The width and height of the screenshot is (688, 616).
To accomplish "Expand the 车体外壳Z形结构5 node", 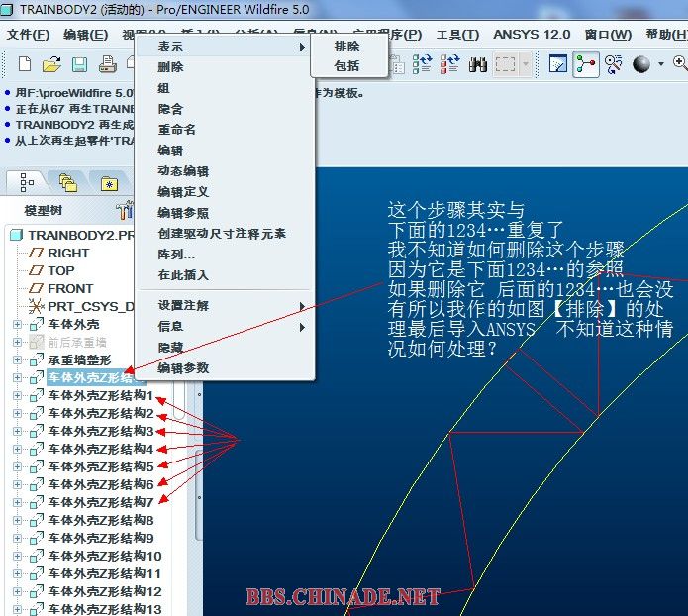I will click(x=17, y=466).
